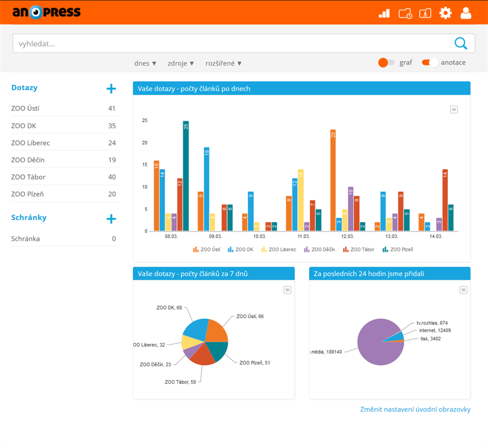Expand the rozšířené advanced dropdown
This screenshot has height=448, width=488.
223,63
